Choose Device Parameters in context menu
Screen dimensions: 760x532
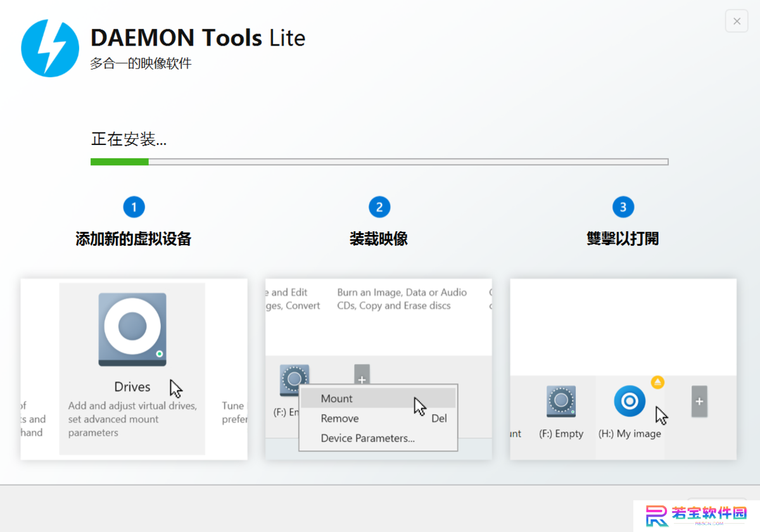click(377, 438)
